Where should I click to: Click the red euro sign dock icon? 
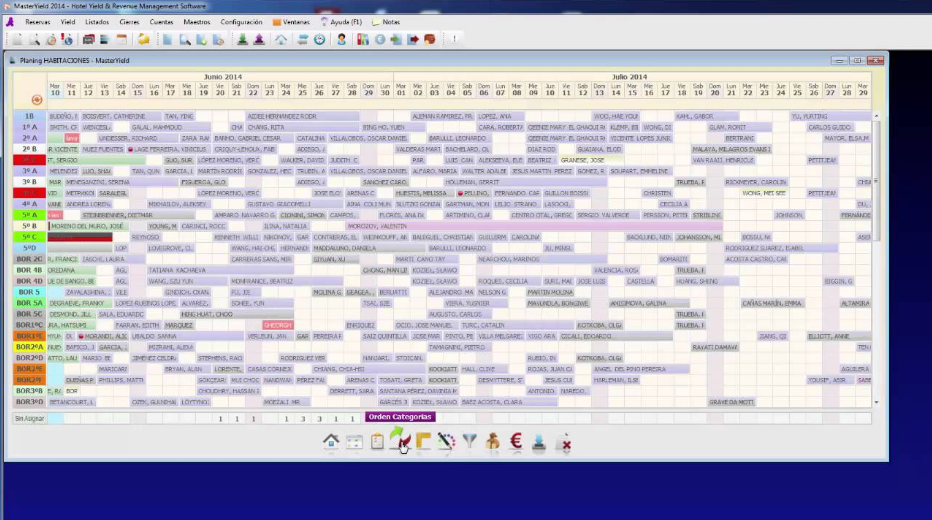[x=516, y=442]
